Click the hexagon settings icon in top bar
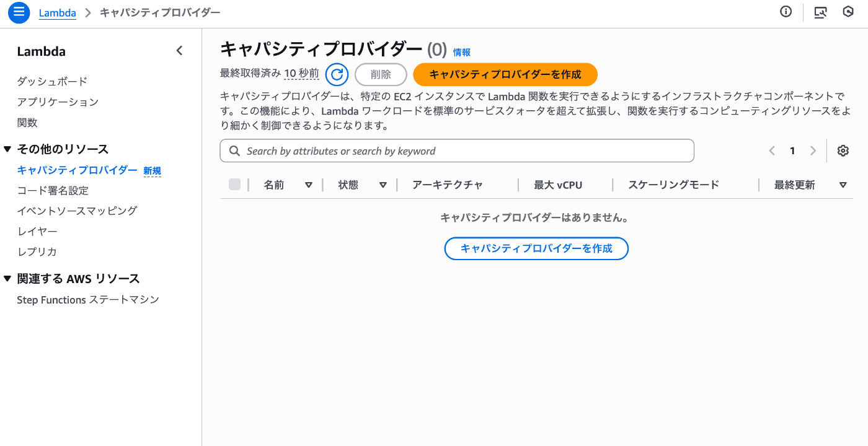The image size is (868, 446). pos(849,12)
